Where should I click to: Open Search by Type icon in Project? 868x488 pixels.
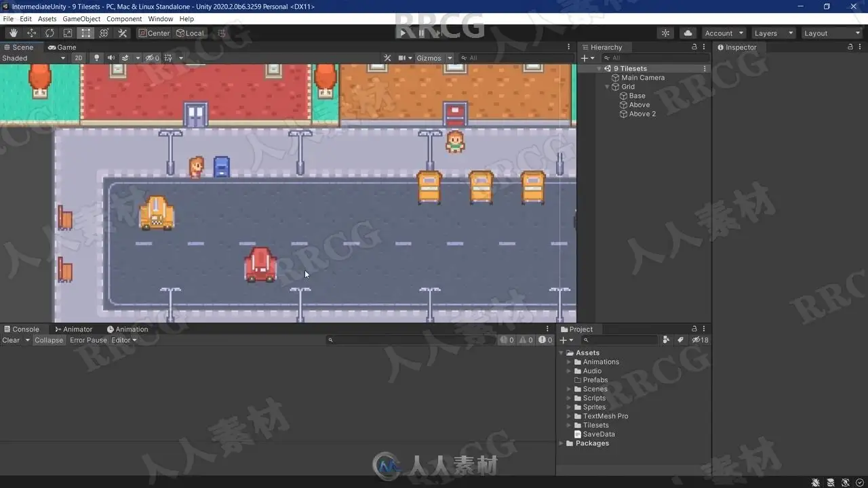[x=666, y=340]
